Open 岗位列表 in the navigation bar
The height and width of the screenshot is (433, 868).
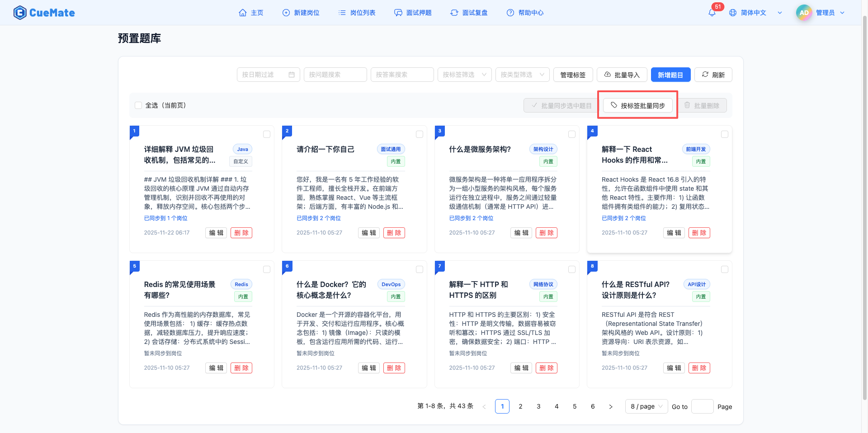tap(357, 13)
